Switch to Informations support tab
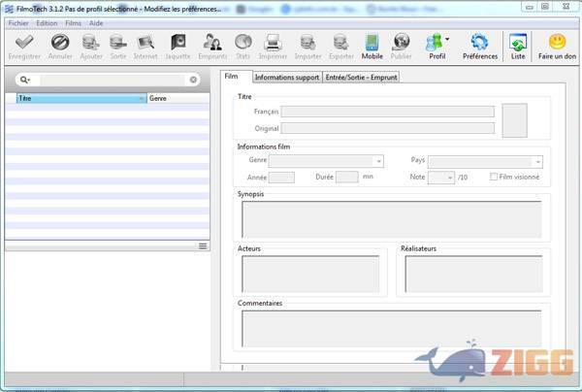582x392 pixels. (288, 77)
